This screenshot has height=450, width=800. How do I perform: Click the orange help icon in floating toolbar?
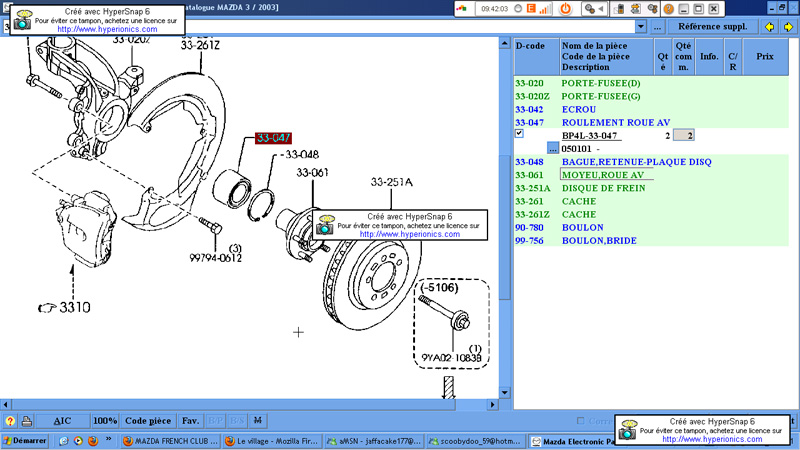click(x=668, y=9)
